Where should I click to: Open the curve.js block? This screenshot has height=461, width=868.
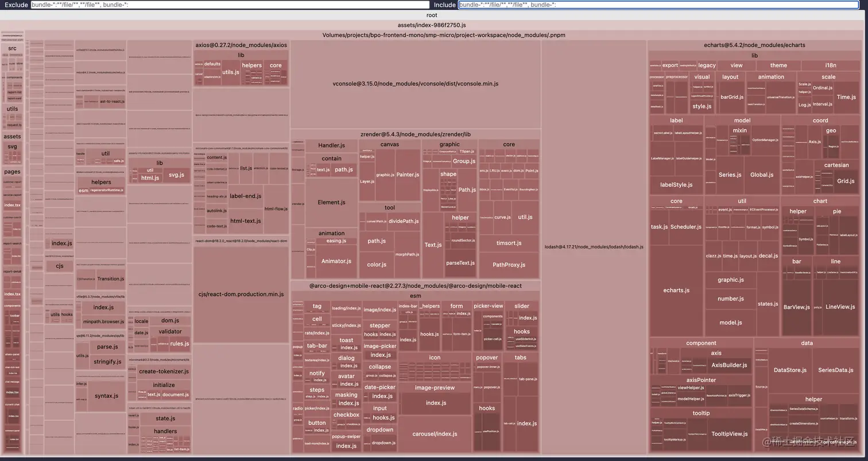point(502,218)
